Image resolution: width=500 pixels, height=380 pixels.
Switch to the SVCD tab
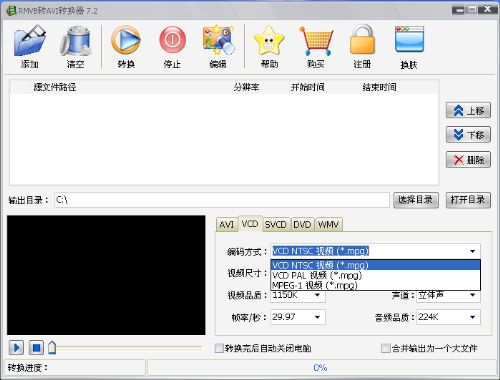(x=276, y=224)
